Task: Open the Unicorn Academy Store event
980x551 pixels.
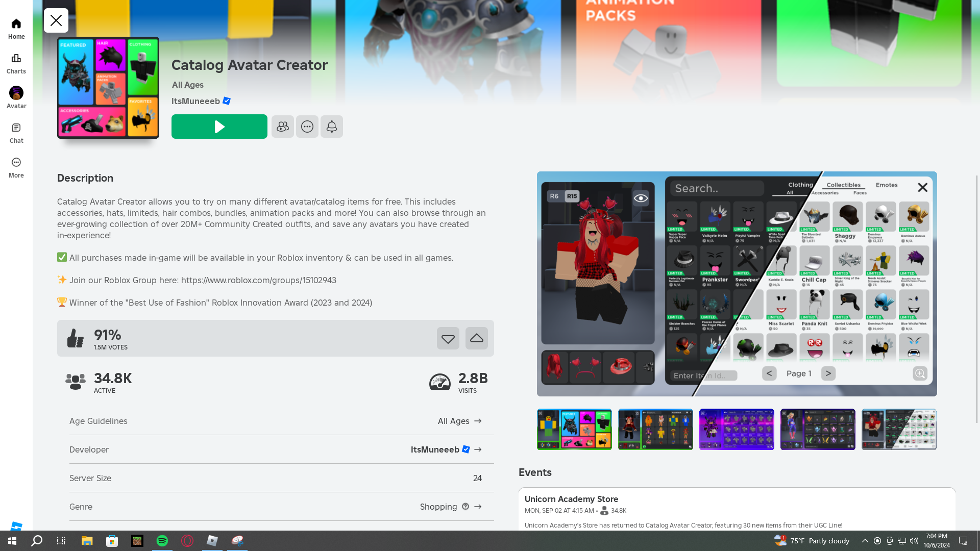Action: 571,499
